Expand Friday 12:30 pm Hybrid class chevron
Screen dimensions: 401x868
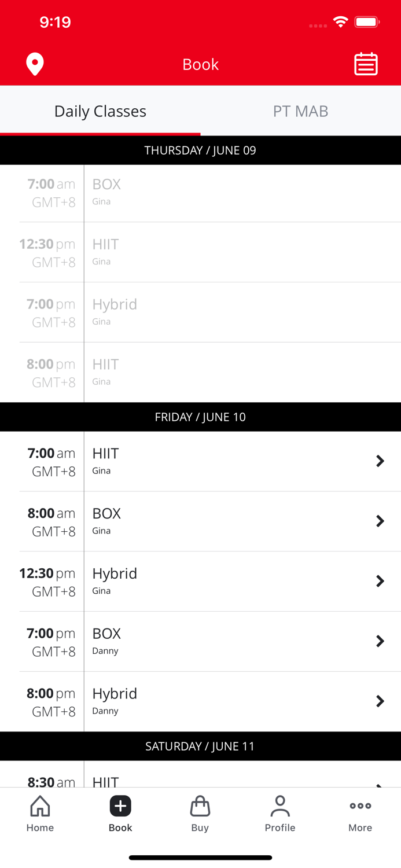click(380, 581)
